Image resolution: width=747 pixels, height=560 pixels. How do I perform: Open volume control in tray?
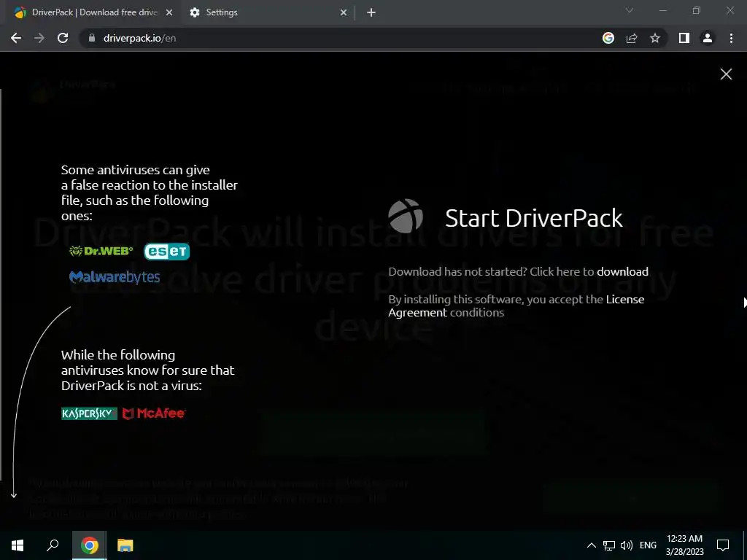pos(627,545)
